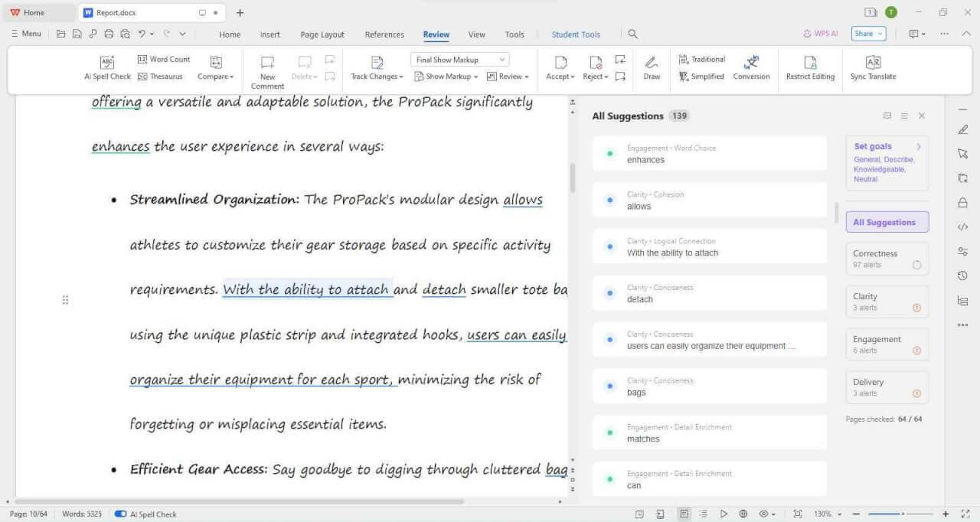This screenshot has width=980, height=522.
Task: Adjust the zoom slider in the status bar
Action: tap(902, 514)
